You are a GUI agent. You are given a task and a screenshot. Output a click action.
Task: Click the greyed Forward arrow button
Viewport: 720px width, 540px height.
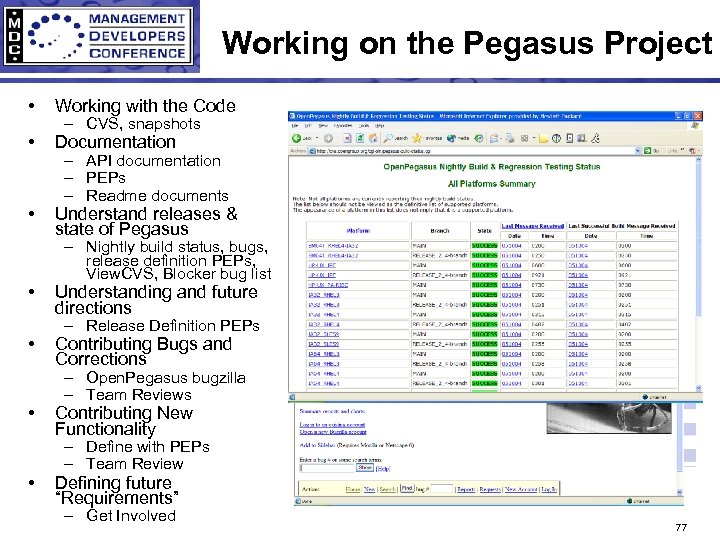[328, 138]
